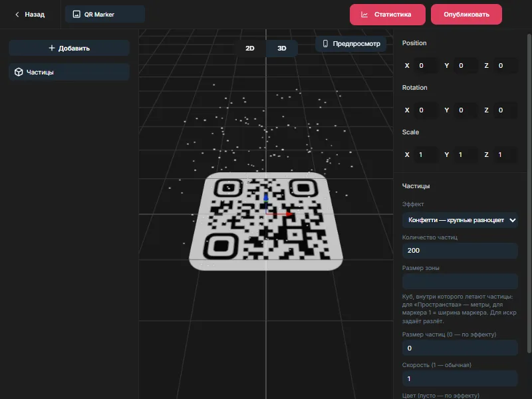
Task: Click Размер частиц input field
Action: click(460, 348)
